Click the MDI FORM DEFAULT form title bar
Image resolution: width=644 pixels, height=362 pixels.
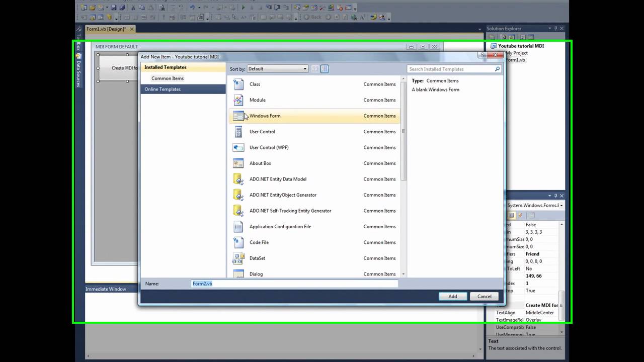[x=267, y=47]
